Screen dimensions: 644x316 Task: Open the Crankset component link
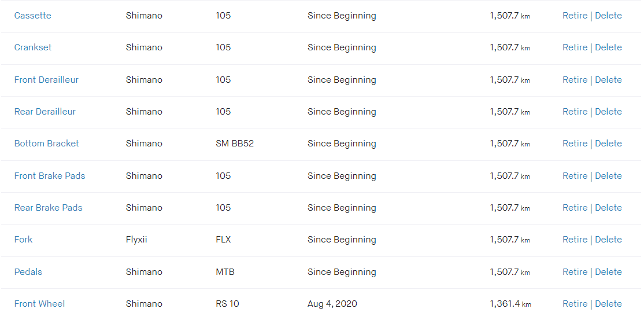click(x=33, y=47)
